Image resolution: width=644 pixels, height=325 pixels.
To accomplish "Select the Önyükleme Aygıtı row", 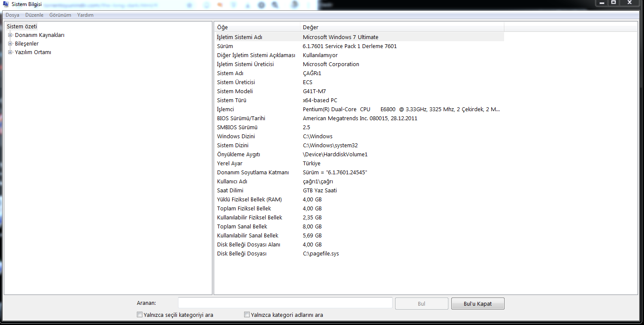I will pyautogui.click(x=359, y=155).
